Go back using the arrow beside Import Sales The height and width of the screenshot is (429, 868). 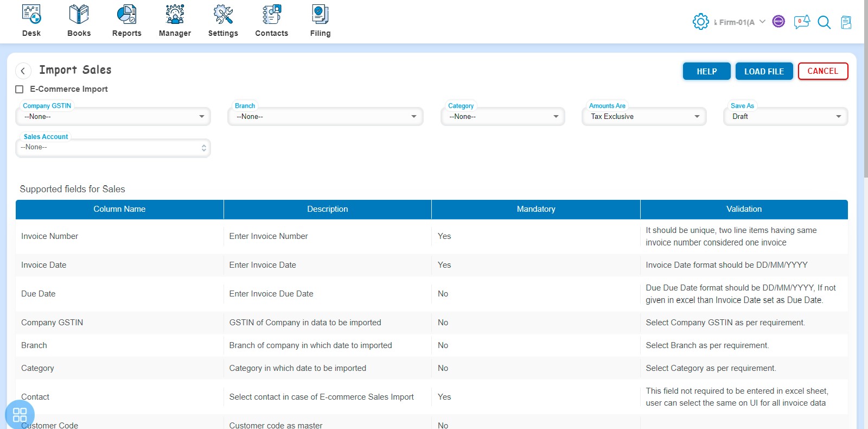point(23,71)
